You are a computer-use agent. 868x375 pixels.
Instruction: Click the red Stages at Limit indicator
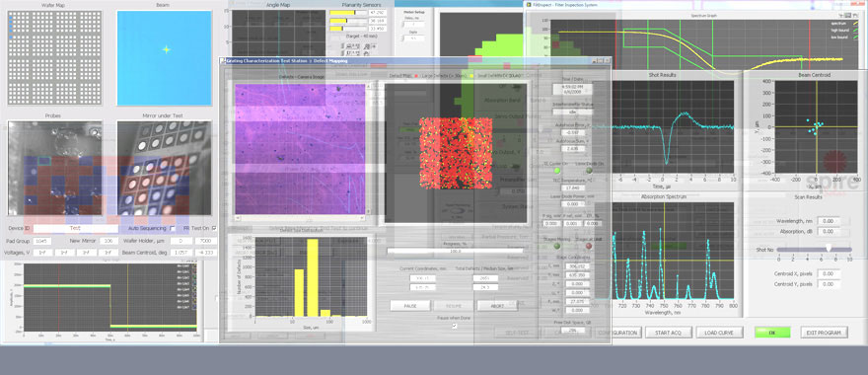pyautogui.click(x=589, y=246)
